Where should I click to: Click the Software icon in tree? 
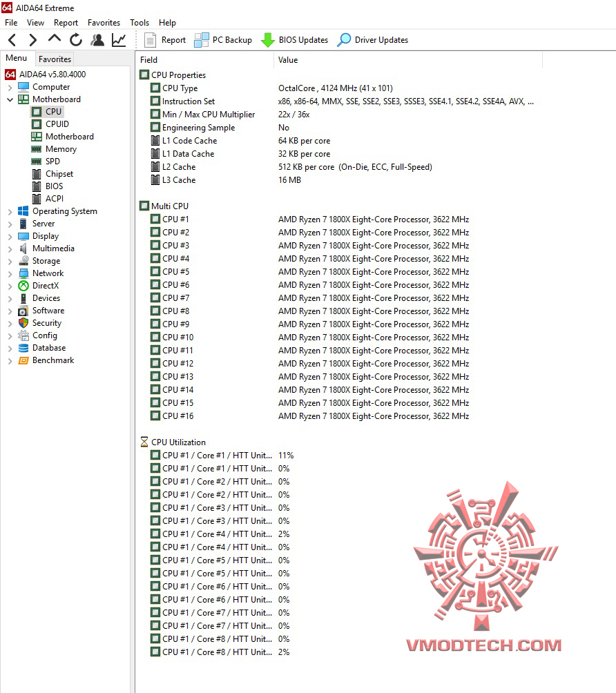23,311
